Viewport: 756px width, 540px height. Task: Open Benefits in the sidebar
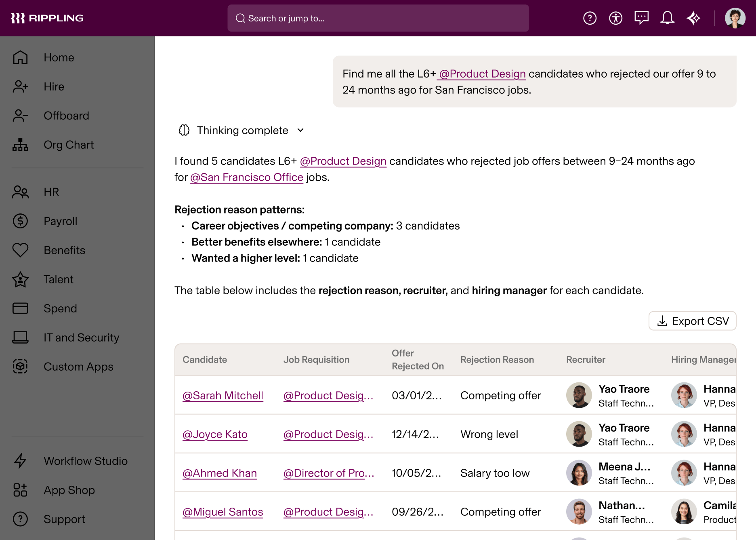(x=65, y=250)
